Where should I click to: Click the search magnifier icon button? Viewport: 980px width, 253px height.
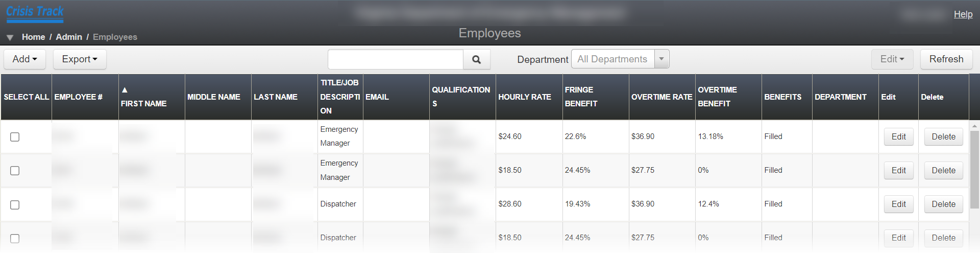click(476, 59)
